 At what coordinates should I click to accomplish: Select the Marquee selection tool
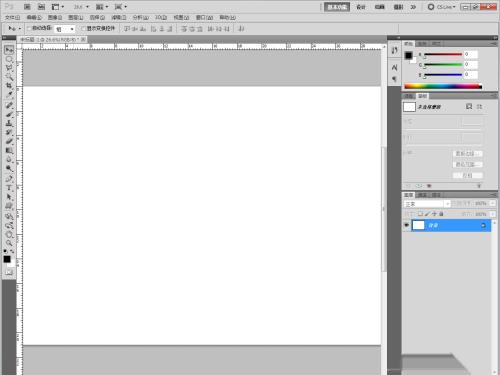point(9,59)
